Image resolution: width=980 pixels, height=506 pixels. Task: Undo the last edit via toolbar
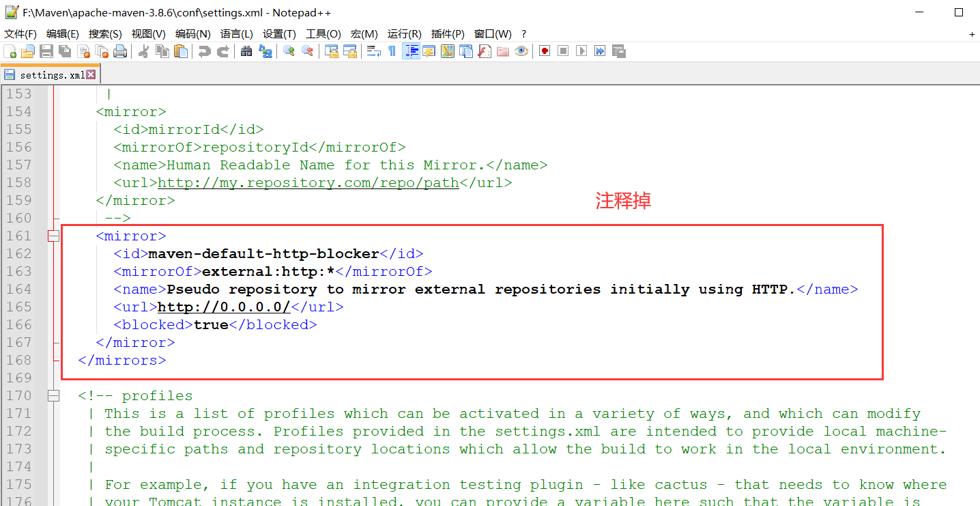(204, 51)
